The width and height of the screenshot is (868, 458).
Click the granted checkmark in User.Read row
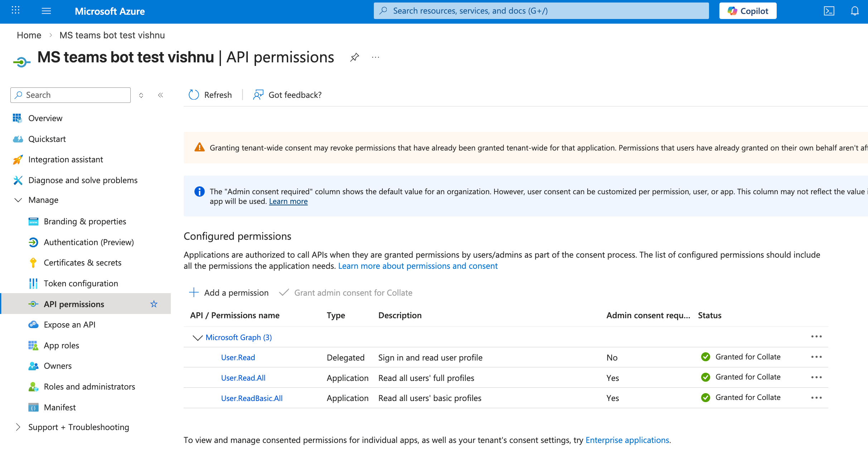[x=705, y=357]
